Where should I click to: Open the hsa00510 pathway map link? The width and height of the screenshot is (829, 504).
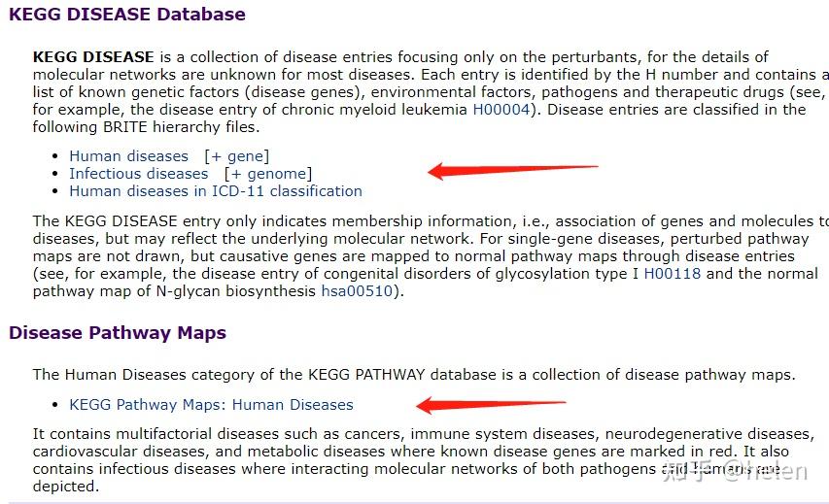[358, 291]
